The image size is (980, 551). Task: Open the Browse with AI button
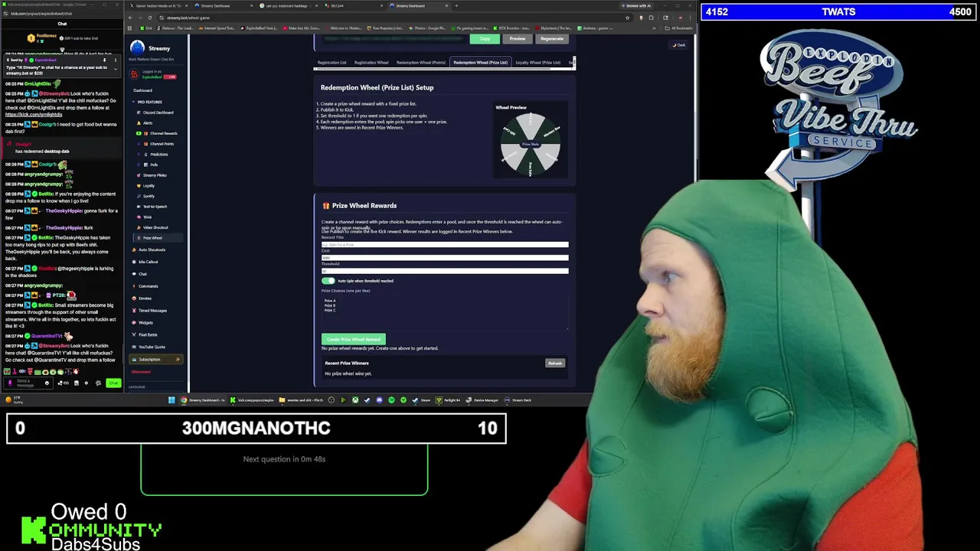coord(638,6)
